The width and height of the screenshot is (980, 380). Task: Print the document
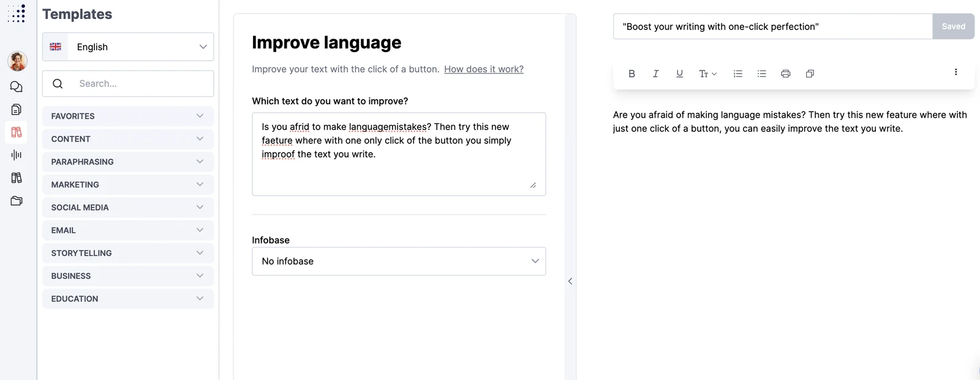pos(785,74)
